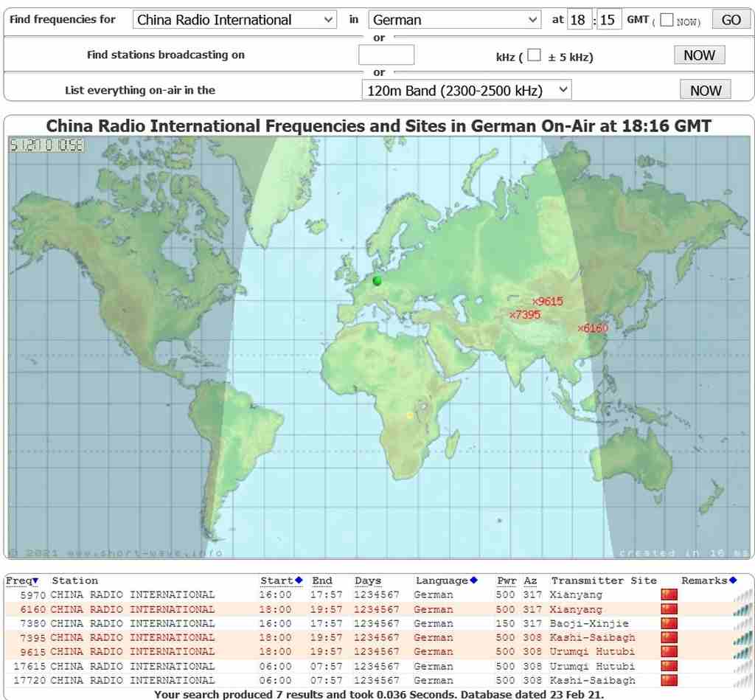
Task: Click the kHz frequency input box
Action: (x=386, y=55)
